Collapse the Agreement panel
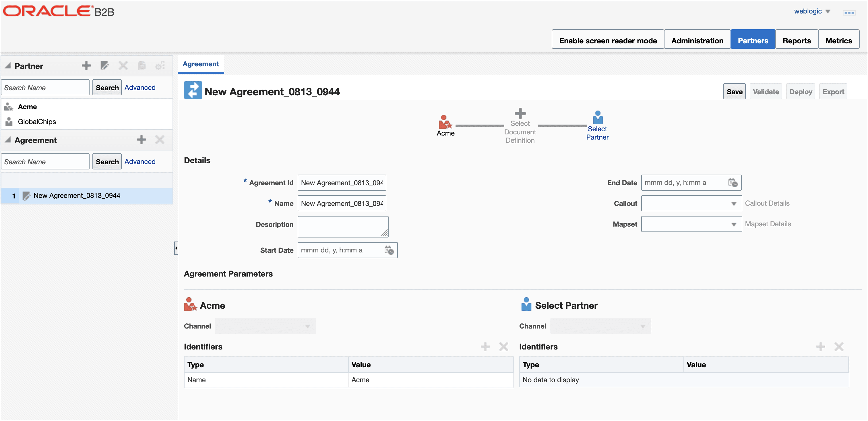868x421 pixels. pyautogui.click(x=7, y=140)
